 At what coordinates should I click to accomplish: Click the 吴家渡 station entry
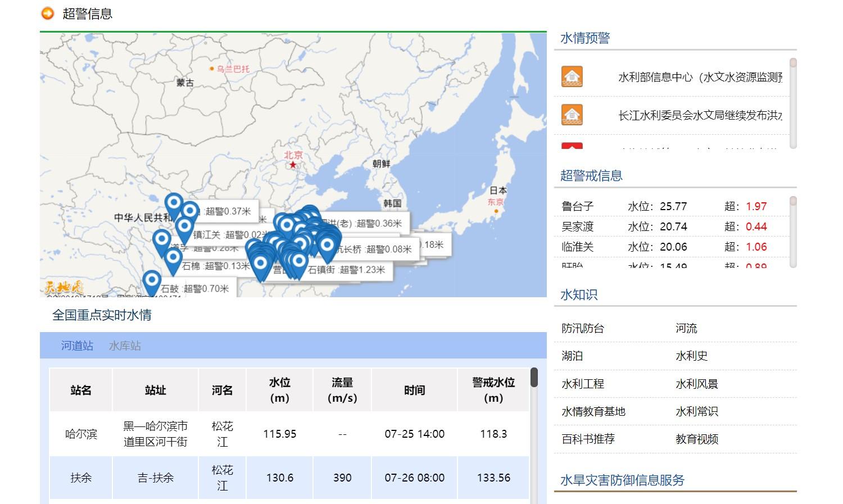(578, 226)
